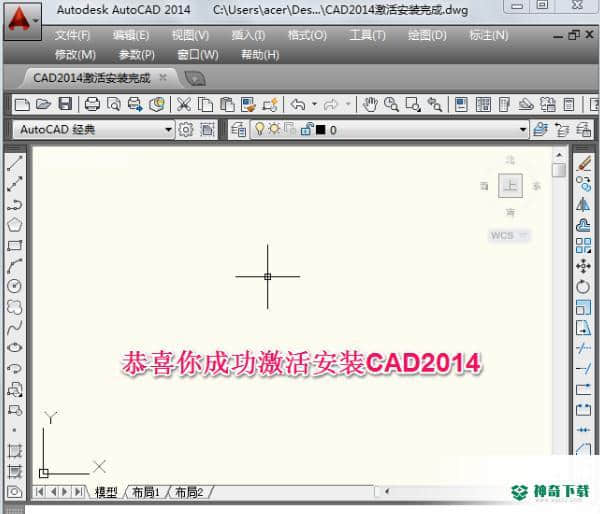Click the Undo arrow icon
The width and height of the screenshot is (600, 514).
click(x=298, y=104)
